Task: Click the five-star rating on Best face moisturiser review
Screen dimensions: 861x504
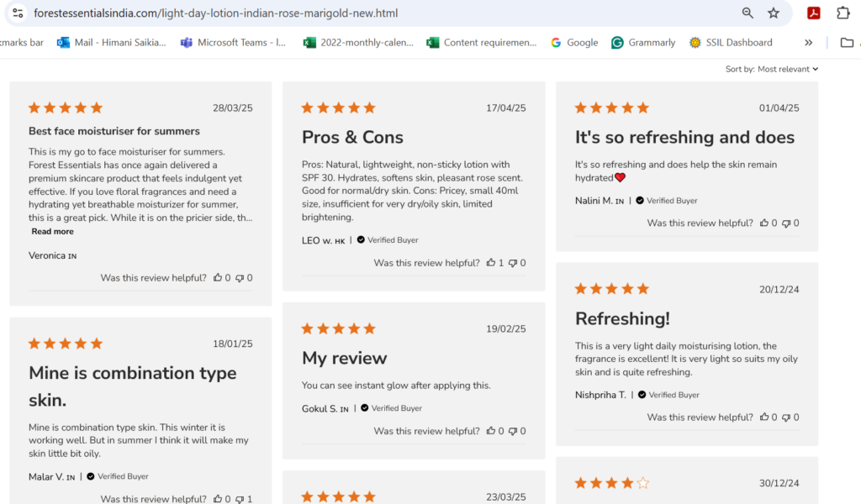Action: tap(66, 108)
